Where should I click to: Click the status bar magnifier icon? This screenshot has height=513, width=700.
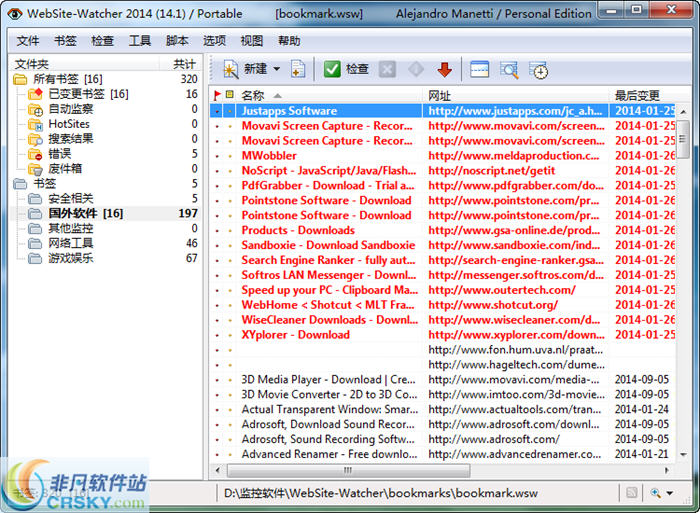pos(656,493)
